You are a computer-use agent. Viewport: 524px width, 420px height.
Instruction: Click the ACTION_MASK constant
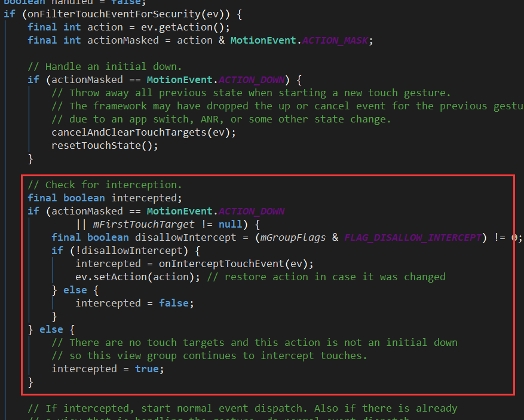click(335, 41)
